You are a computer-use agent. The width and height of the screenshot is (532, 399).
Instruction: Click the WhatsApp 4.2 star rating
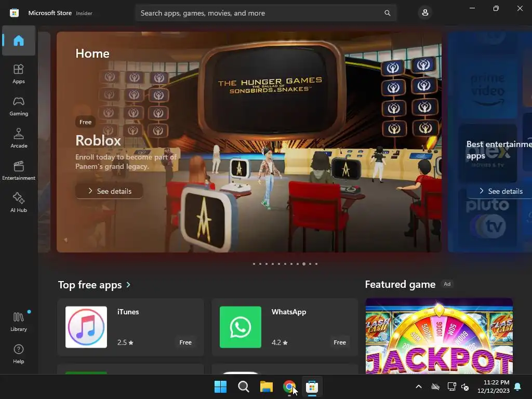click(x=280, y=342)
